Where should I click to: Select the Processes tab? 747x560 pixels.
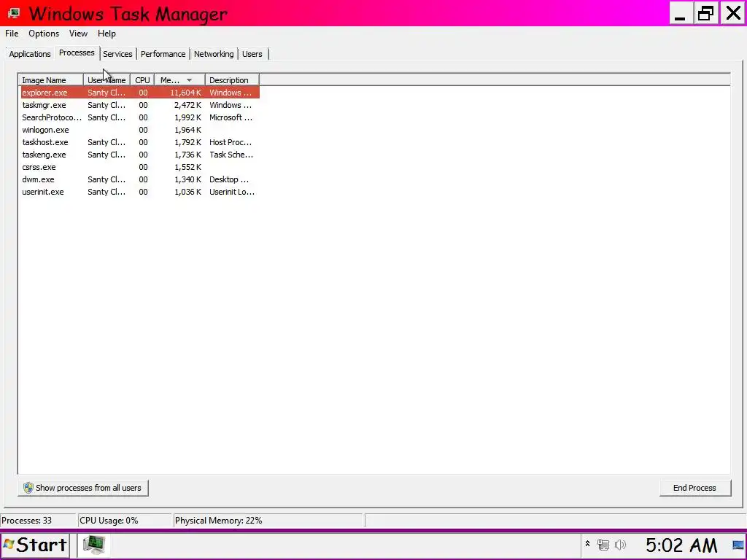77,52
